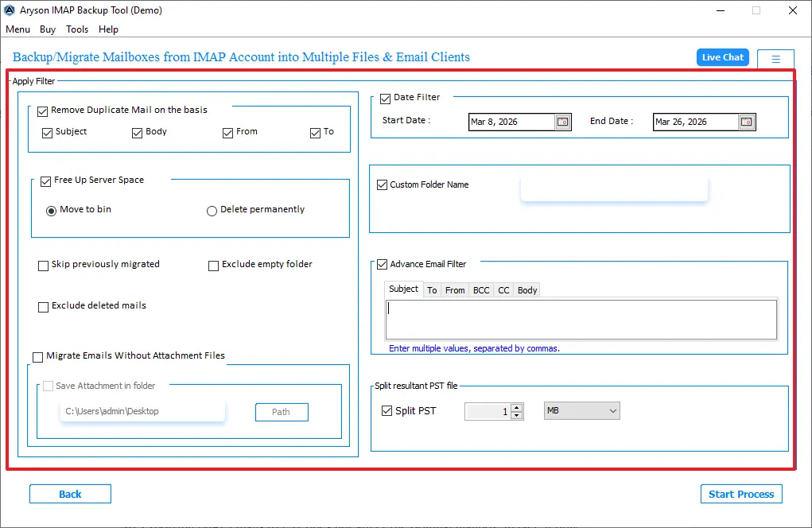This screenshot has width=812, height=528.
Task: Uncheck the Subject duplicate checkbox
Action: point(48,133)
